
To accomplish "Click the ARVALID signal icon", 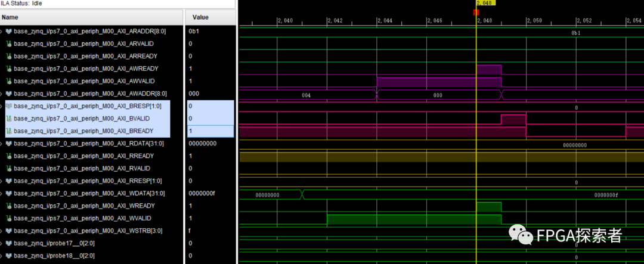I will 9,44.
